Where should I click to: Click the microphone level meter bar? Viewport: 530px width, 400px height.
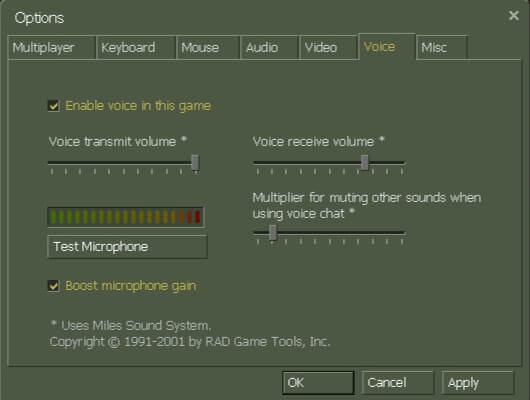pyautogui.click(x=125, y=217)
